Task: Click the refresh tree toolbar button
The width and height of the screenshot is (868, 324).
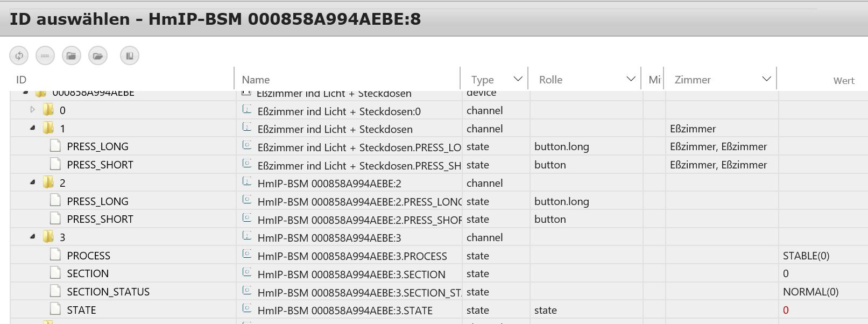Action: click(x=19, y=55)
